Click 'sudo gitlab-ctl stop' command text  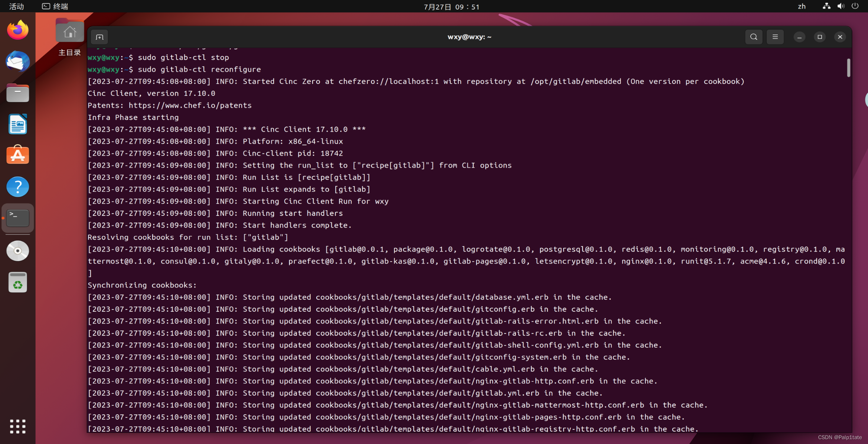click(x=183, y=57)
